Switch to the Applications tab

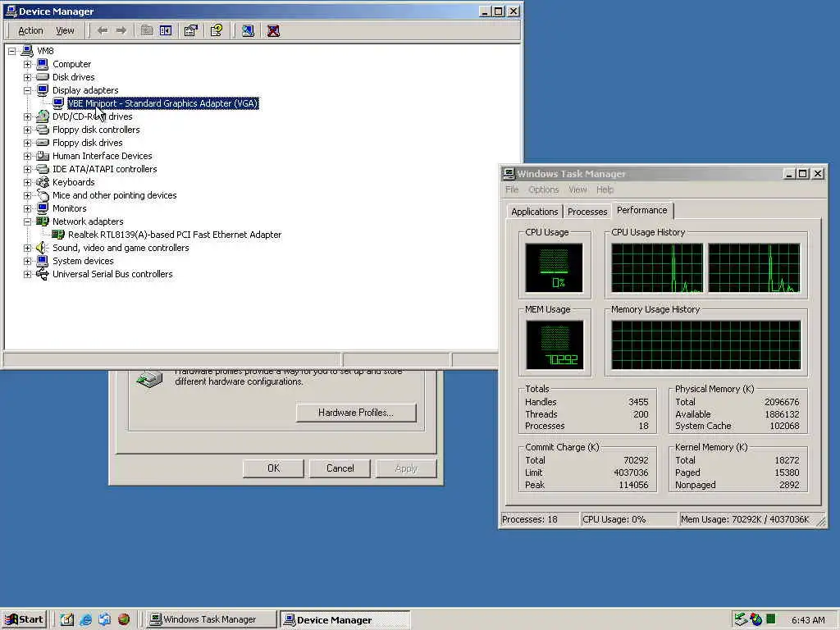point(534,212)
